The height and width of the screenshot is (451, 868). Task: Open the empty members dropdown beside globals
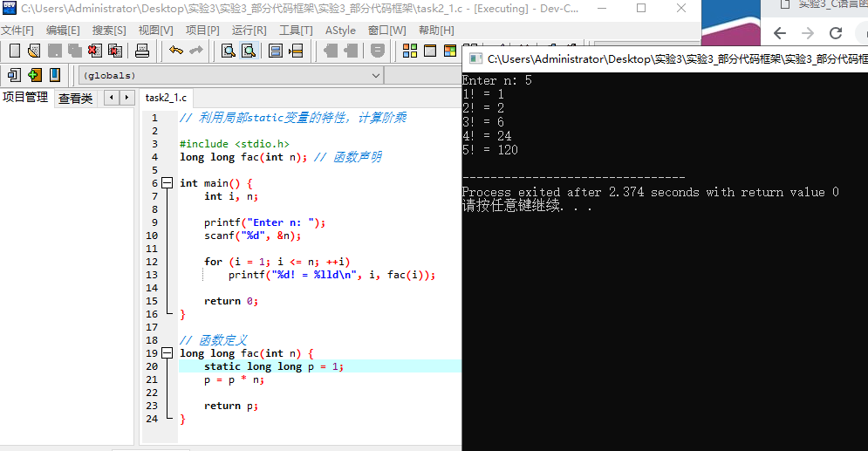[x=423, y=75]
